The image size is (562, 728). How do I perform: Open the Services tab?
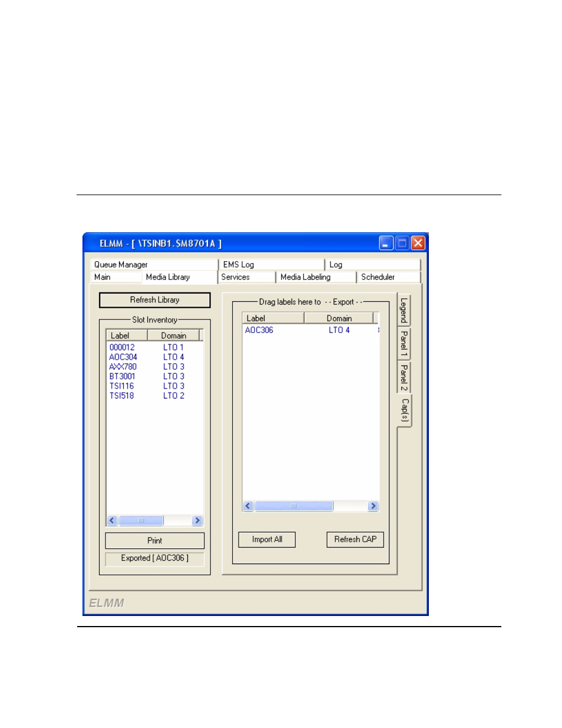(247, 277)
